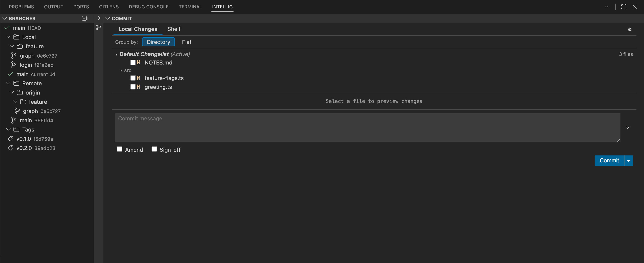Screen dimensions: 644x263
Task: Collapse the local feature folder
Action: point(12,46)
